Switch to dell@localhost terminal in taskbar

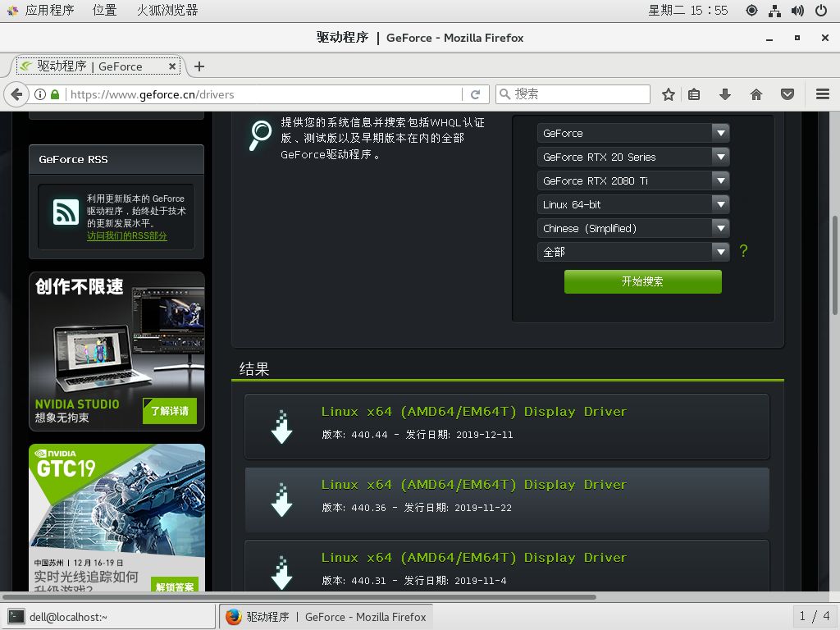(109, 617)
